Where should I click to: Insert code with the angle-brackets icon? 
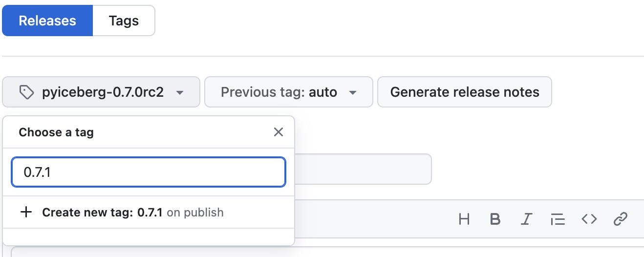pyautogui.click(x=589, y=219)
